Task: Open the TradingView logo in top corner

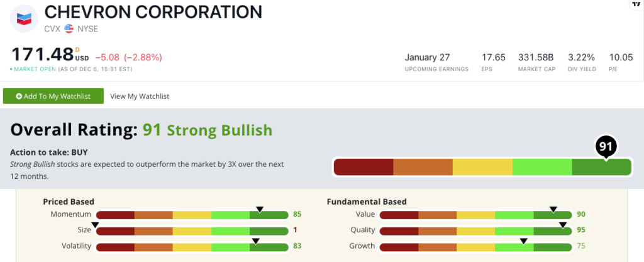Action: pyautogui.click(x=636, y=4)
